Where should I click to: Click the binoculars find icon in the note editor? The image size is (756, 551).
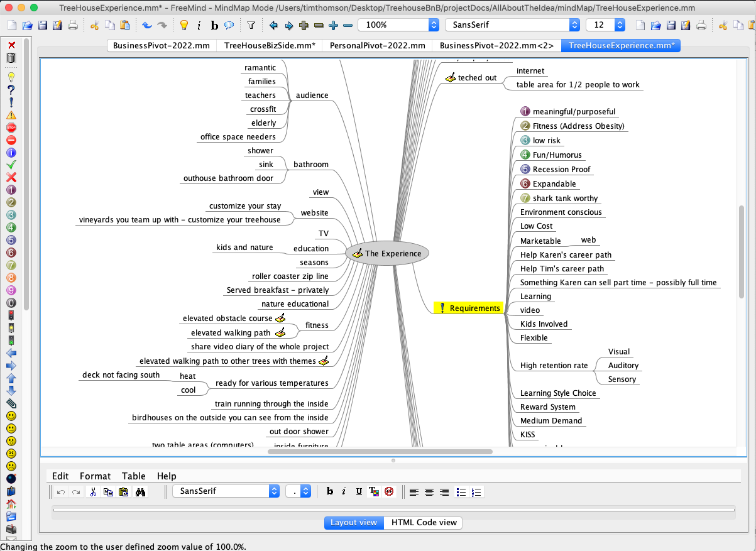[140, 492]
